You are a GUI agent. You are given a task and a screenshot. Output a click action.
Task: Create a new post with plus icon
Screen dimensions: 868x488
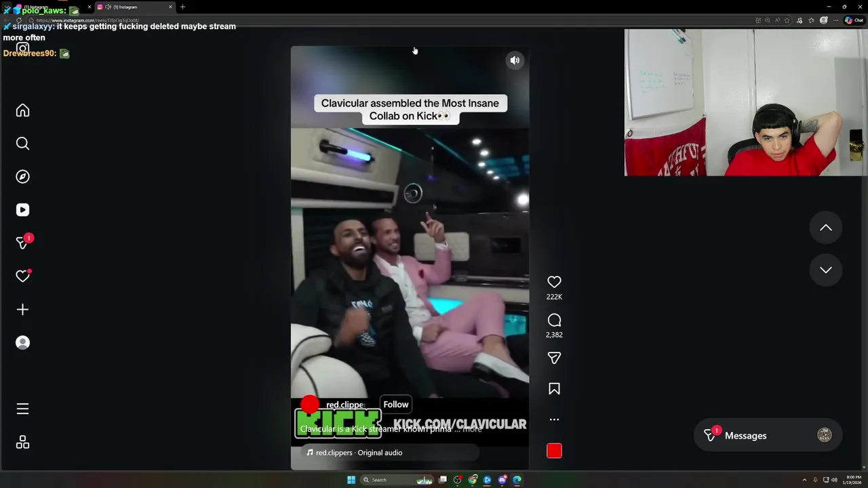(22, 310)
